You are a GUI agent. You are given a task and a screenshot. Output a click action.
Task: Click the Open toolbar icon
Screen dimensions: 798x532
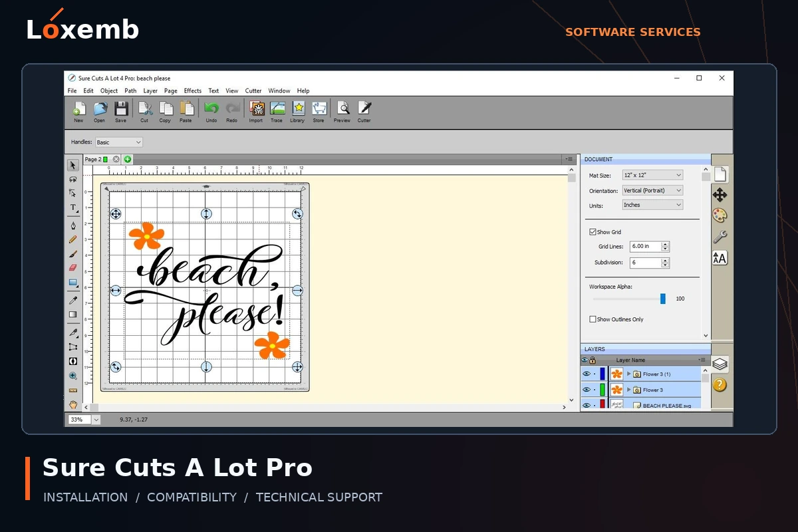(99, 108)
